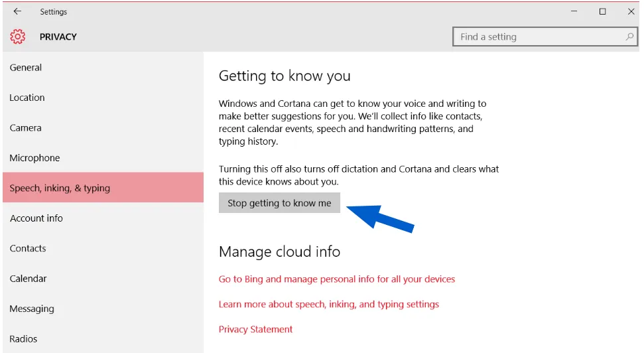Open the Location privacy section
The image size is (644, 353).
click(x=103, y=98)
